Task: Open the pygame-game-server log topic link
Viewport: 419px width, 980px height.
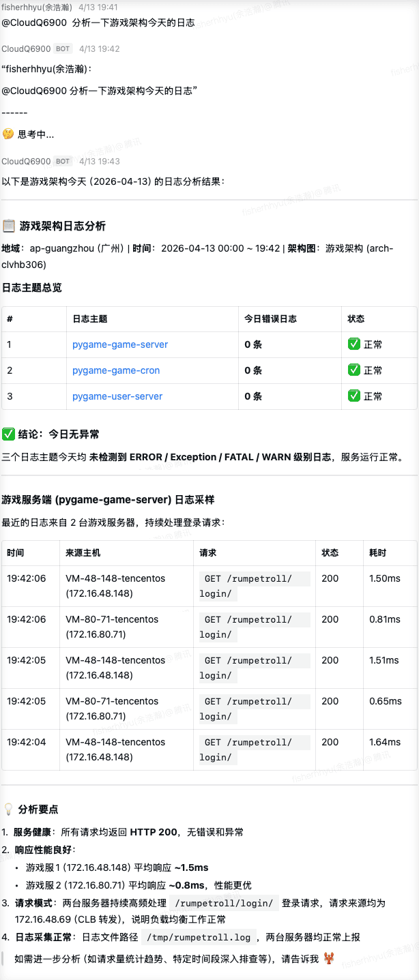Action: [120, 344]
